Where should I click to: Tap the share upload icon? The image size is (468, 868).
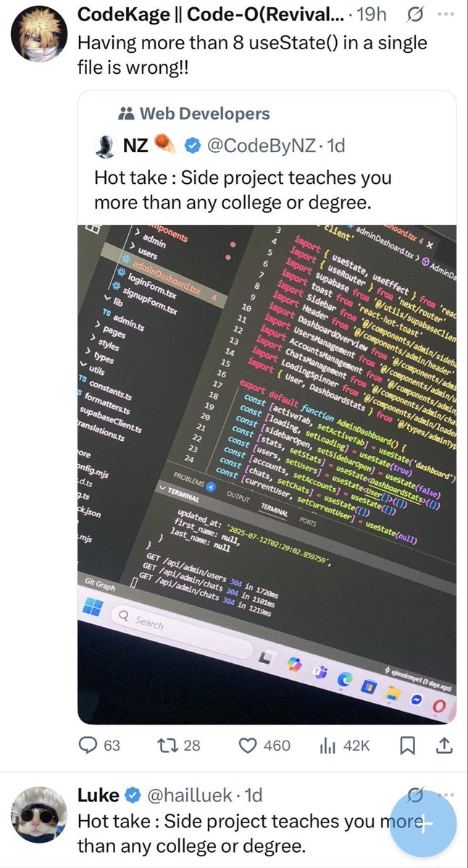443,746
